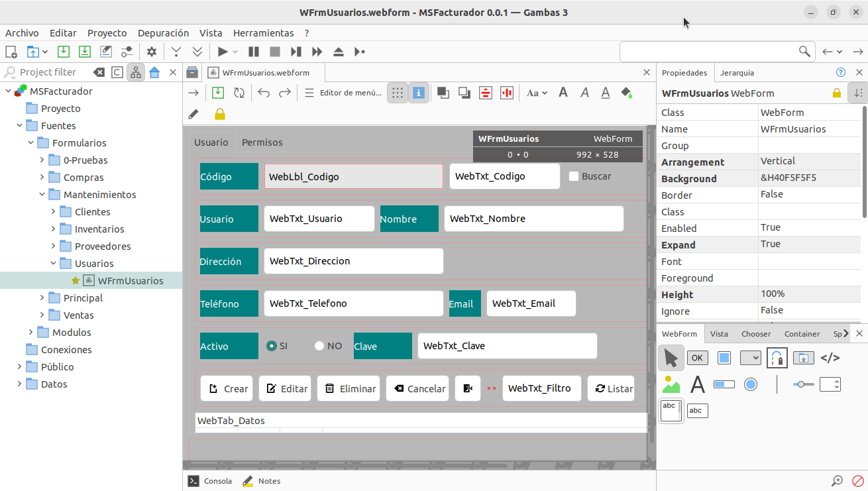Select the pointer arrow tool in toolbox
Image resolution: width=868 pixels, height=491 pixels.
point(671,358)
